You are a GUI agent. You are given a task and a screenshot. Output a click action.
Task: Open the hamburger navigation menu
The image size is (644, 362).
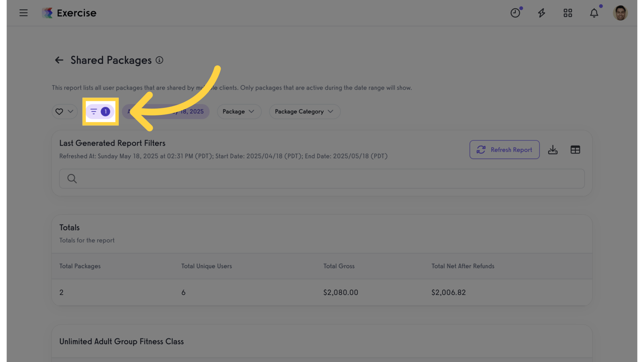click(x=24, y=13)
